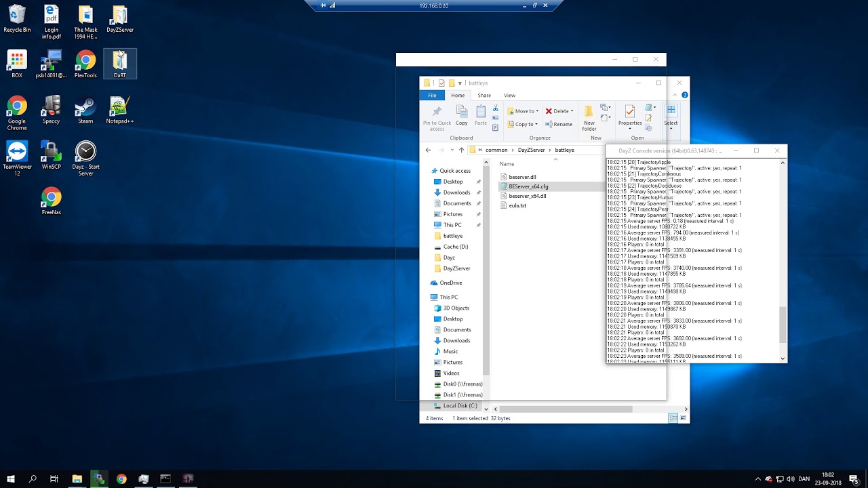Click Pin to Quick access in the ribbon

[437, 117]
